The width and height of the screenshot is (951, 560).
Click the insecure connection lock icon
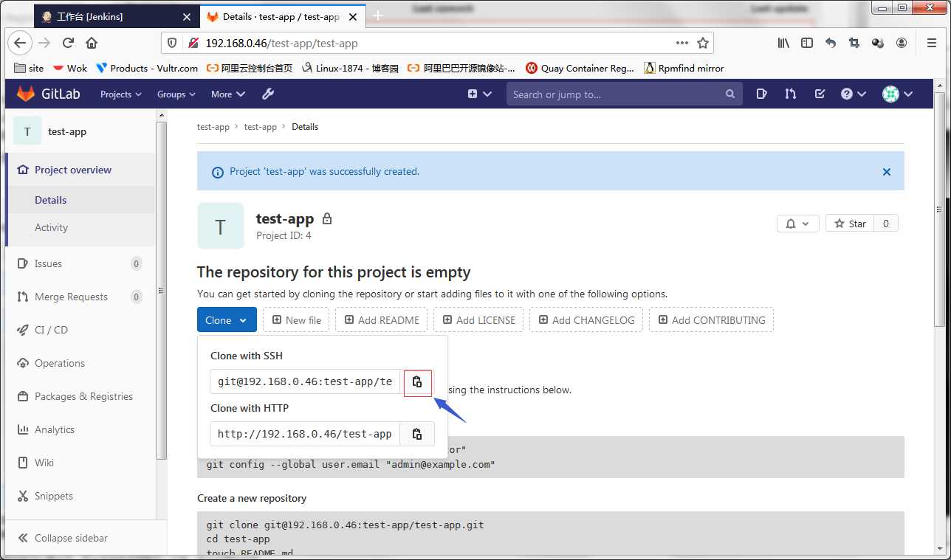pos(193,43)
